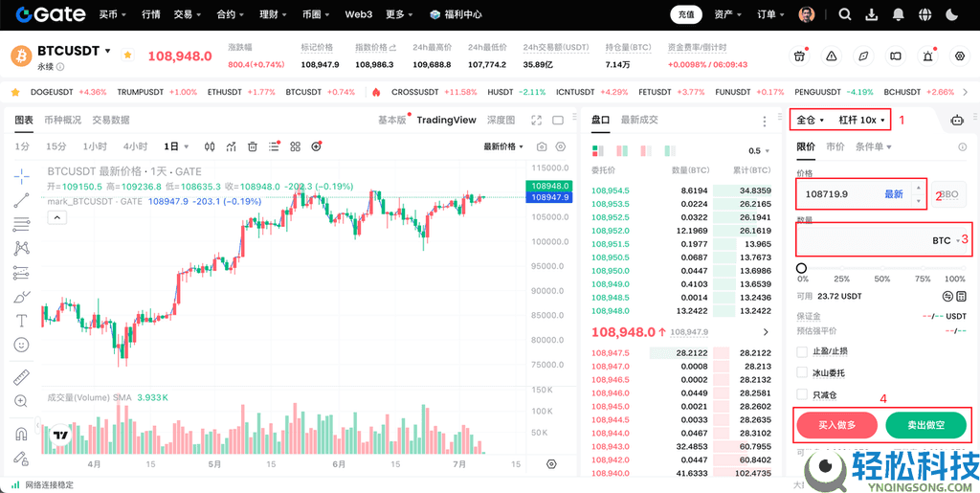980x493 pixels.
Task: Open the user avatar profile
Action: (x=807, y=14)
